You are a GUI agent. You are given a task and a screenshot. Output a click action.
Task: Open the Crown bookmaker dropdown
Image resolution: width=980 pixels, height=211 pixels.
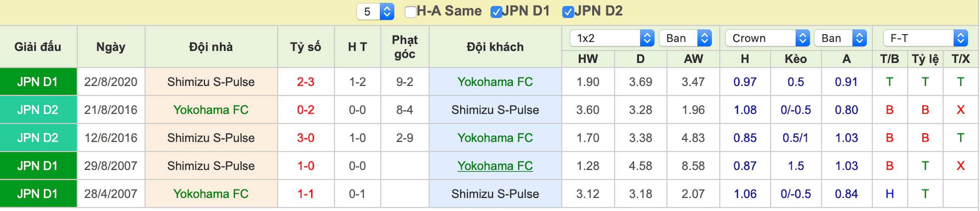767,38
